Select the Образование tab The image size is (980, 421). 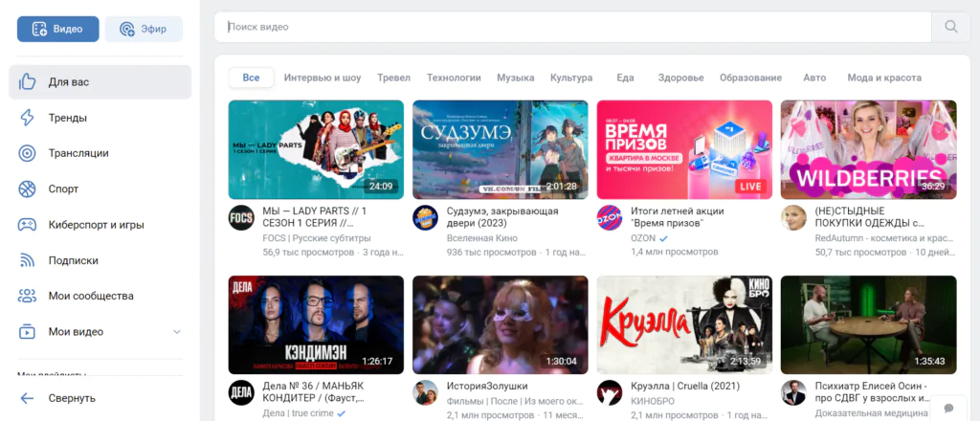pos(750,78)
